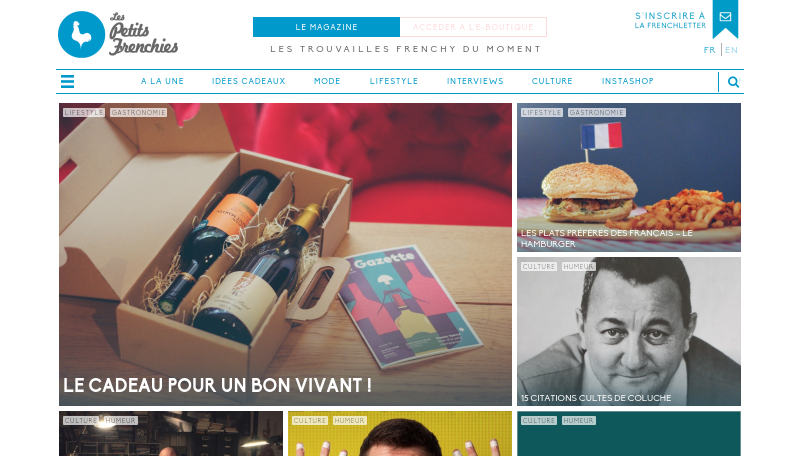This screenshot has height=456, width=800.
Task: Select the FR language option
Action: pyautogui.click(x=709, y=50)
